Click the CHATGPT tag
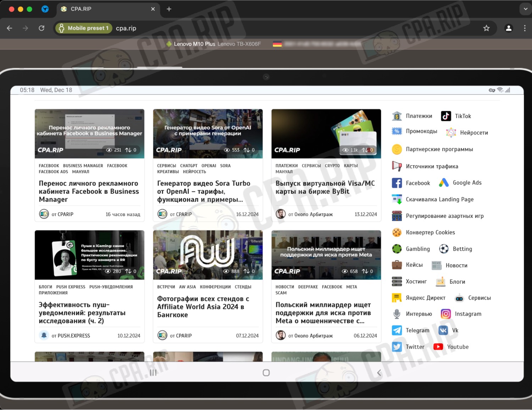Viewport: 532px width, 410px height. [189, 166]
